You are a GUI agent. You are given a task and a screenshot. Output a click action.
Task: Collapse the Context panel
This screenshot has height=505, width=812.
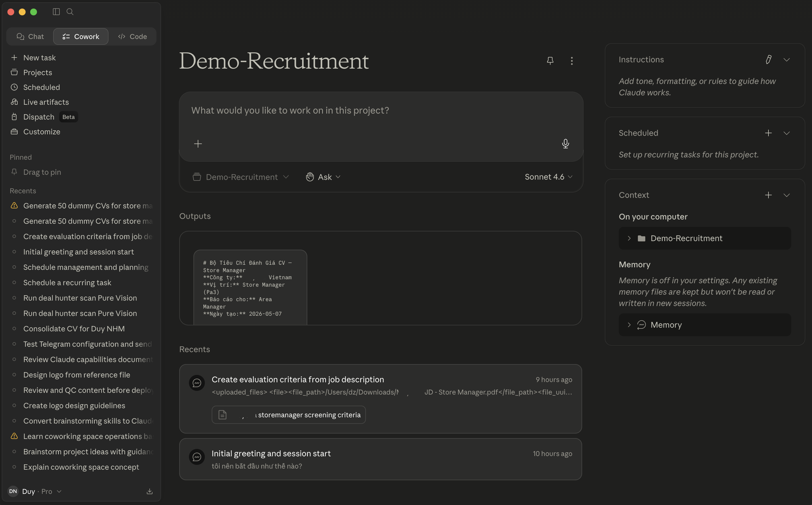click(787, 195)
